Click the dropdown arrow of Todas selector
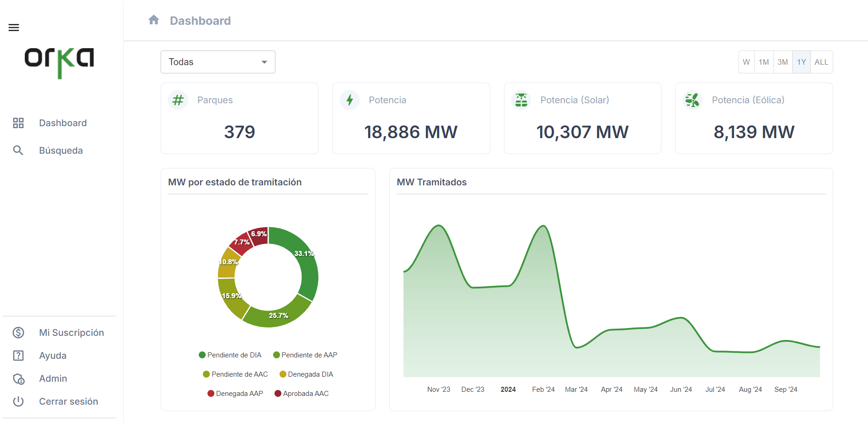This screenshot has height=423, width=868. coord(264,62)
